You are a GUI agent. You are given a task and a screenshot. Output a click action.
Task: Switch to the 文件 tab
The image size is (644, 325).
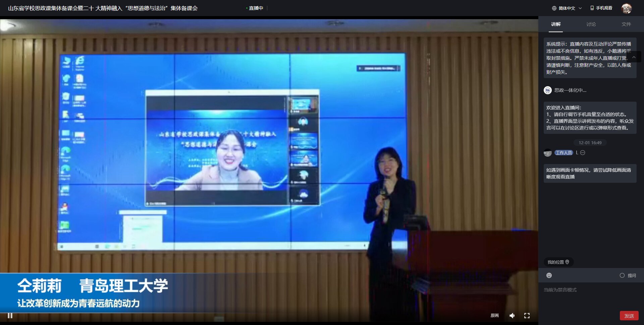click(x=626, y=24)
